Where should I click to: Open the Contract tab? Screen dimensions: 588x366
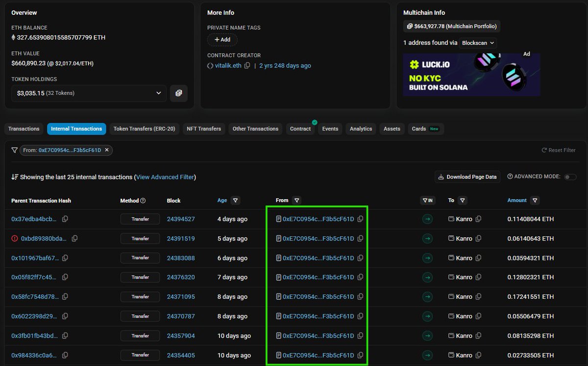[300, 129]
